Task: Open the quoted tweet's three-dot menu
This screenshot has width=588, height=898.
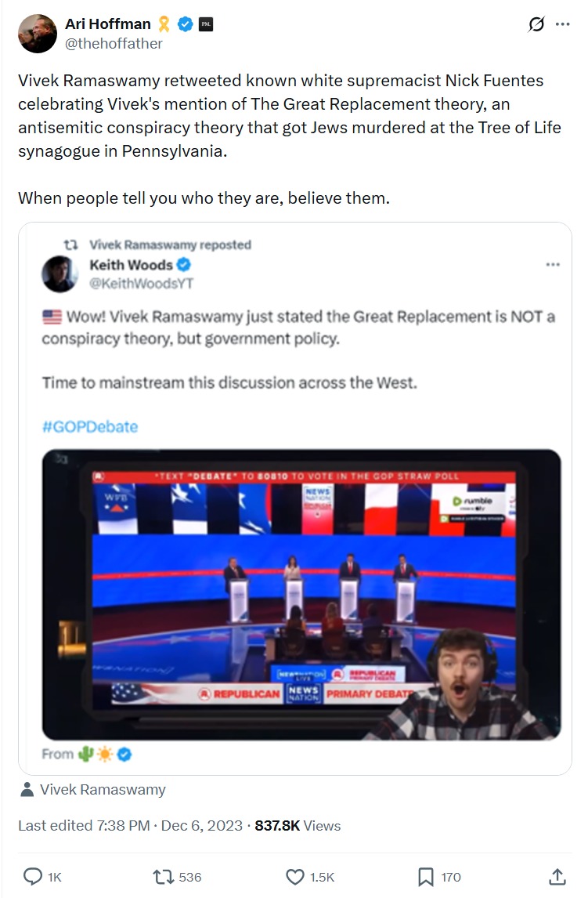Action: [553, 265]
